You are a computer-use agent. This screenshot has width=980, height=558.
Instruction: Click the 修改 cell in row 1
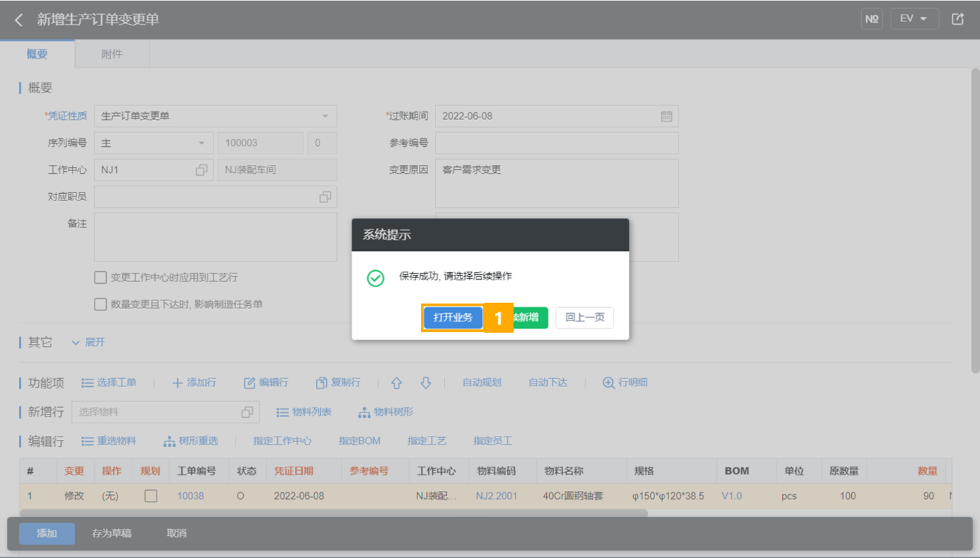tap(74, 496)
